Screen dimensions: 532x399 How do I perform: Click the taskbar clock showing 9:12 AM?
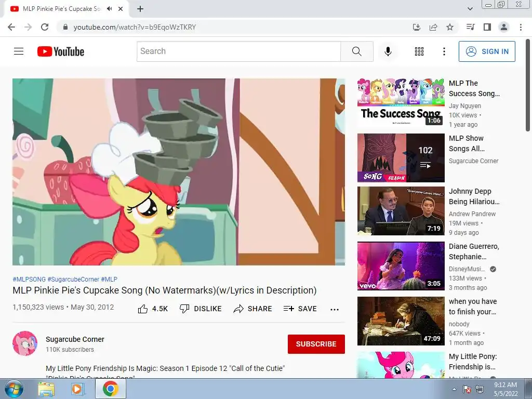tap(506, 389)
